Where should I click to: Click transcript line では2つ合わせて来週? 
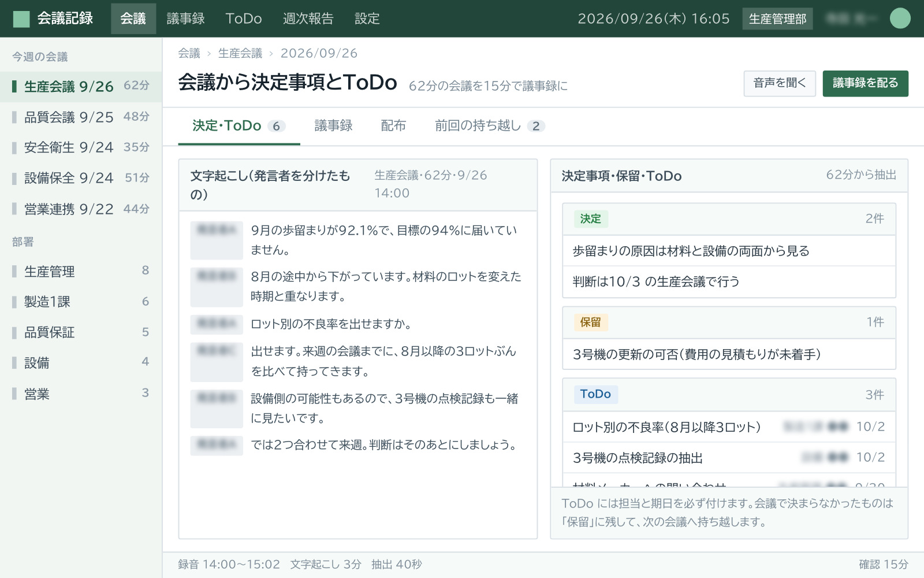click(x=357, y=445)
